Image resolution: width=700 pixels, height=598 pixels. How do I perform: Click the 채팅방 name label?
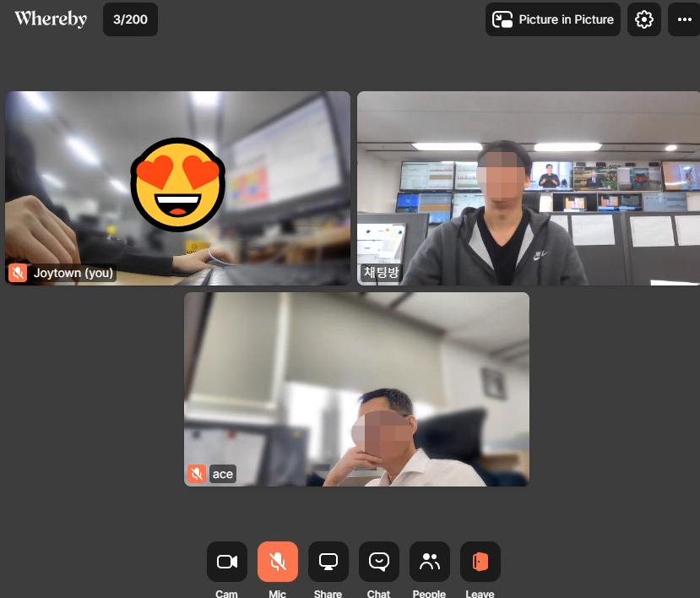tap(381, 273)
